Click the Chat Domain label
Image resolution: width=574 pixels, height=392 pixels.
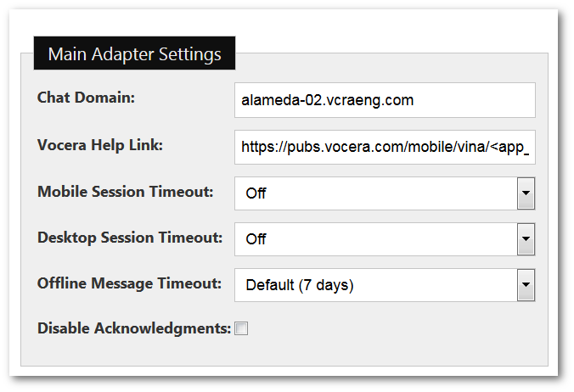tap(86, 97)
